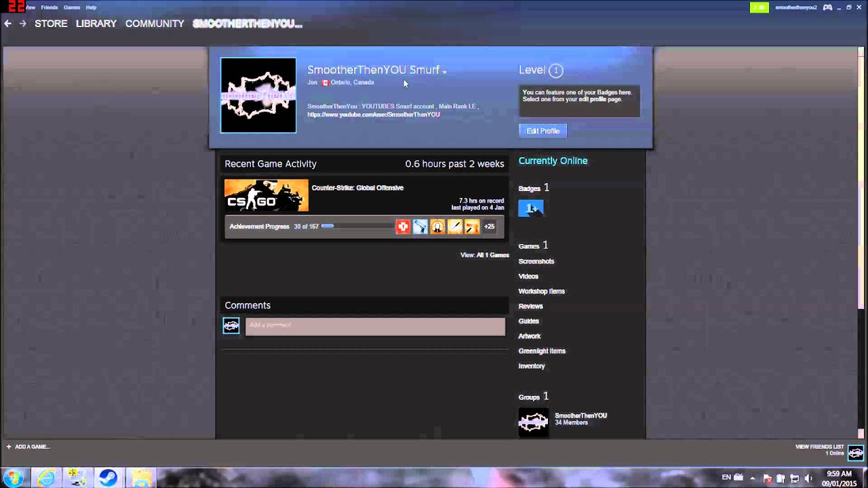Show the +25 more achievements
The height and width of the screenshot is (488, 868).
489,226
